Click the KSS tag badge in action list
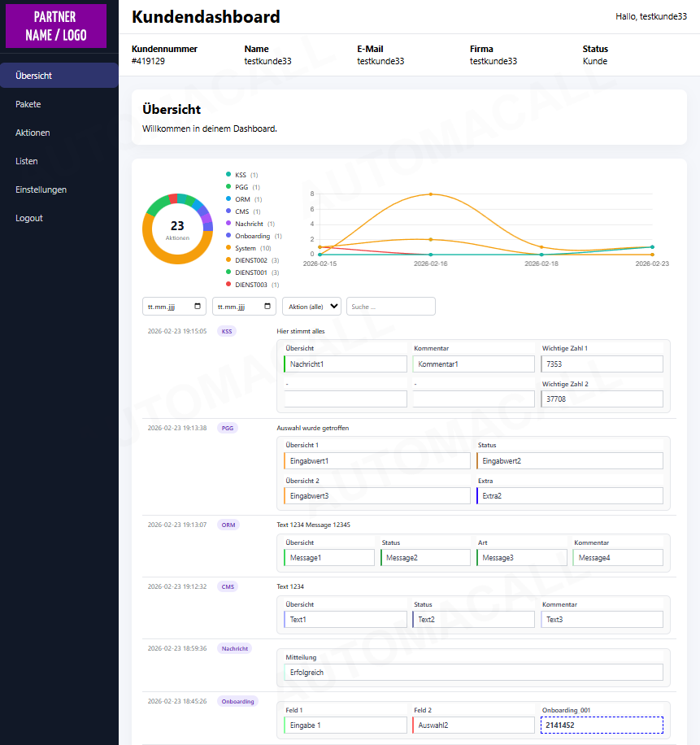The image size is (700, 745). coord(227,331)
